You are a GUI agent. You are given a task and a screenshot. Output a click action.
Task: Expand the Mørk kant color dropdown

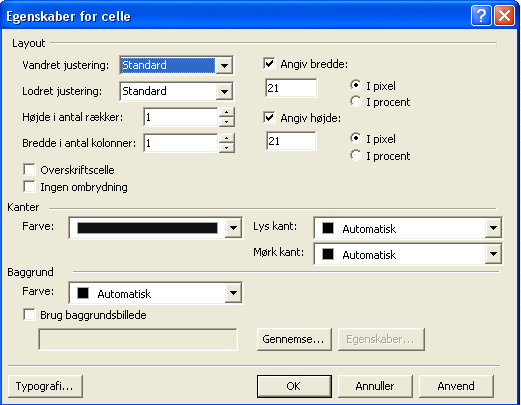click(493, 254)
